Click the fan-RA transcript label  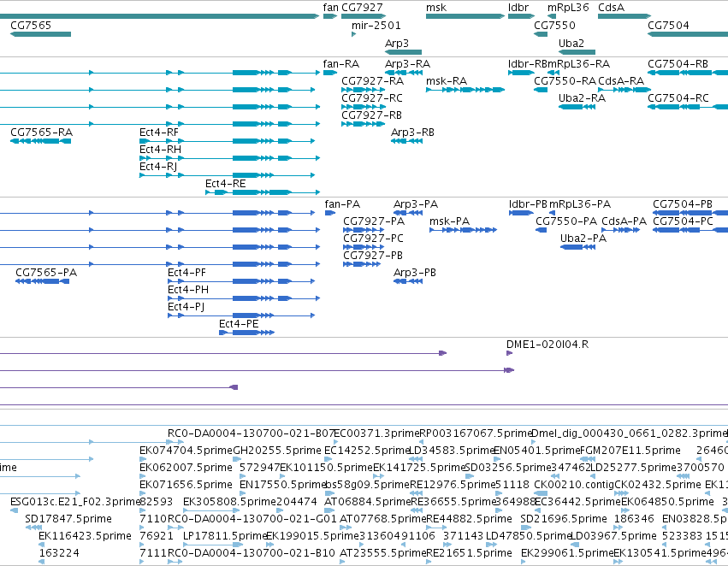point(341,64)
